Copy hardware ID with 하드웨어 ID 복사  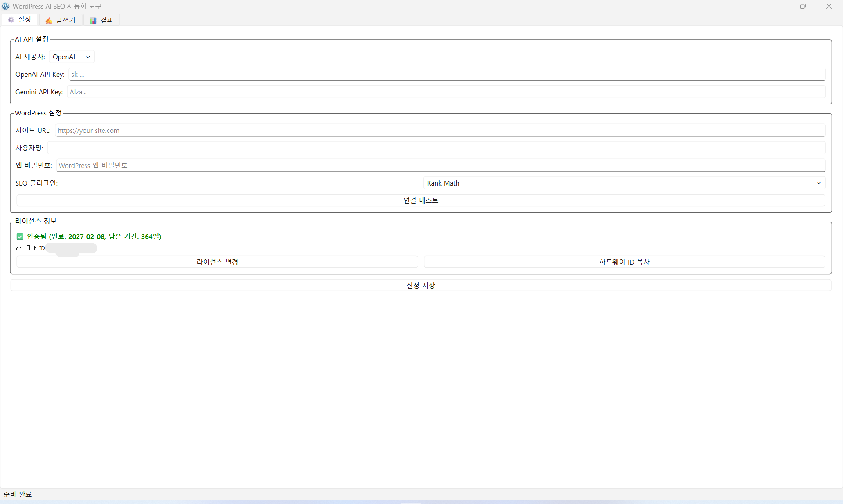[624, 262]
